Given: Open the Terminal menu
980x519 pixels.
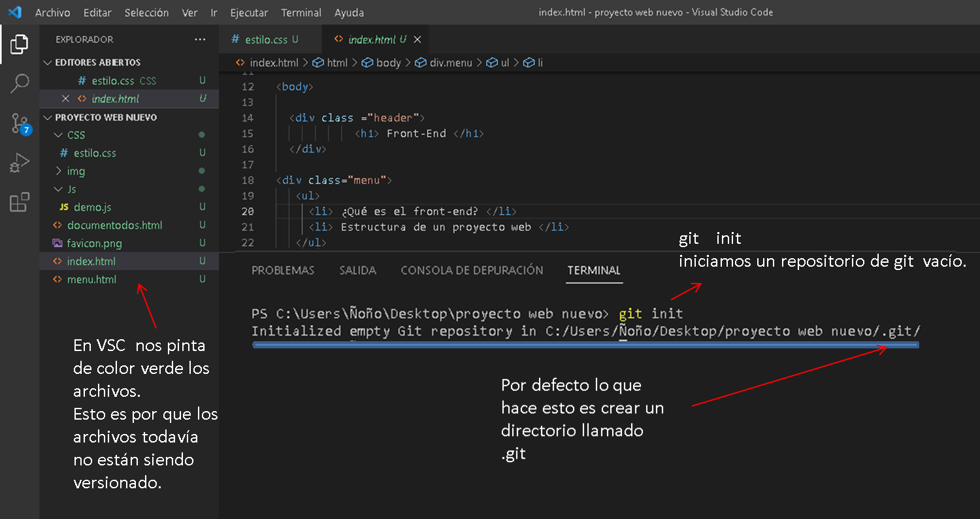Looking at the screenshot, I should pyautogui.click(x=301, y=12).
